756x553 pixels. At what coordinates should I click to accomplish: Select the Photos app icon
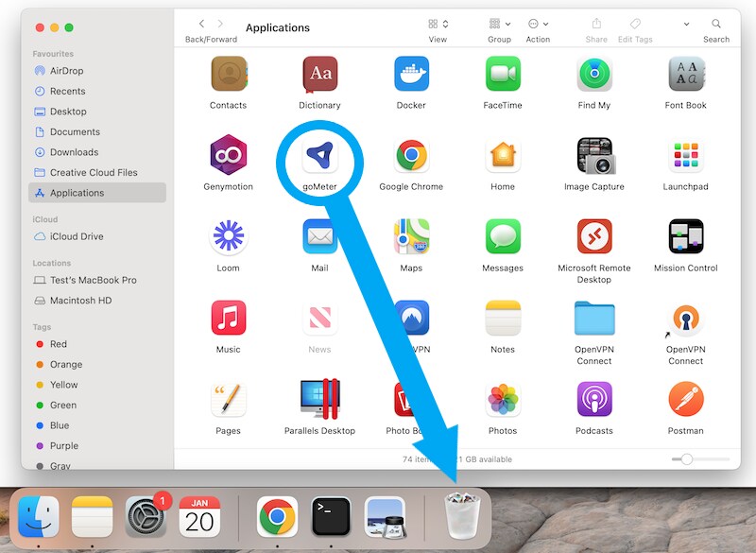coord(503,399)
